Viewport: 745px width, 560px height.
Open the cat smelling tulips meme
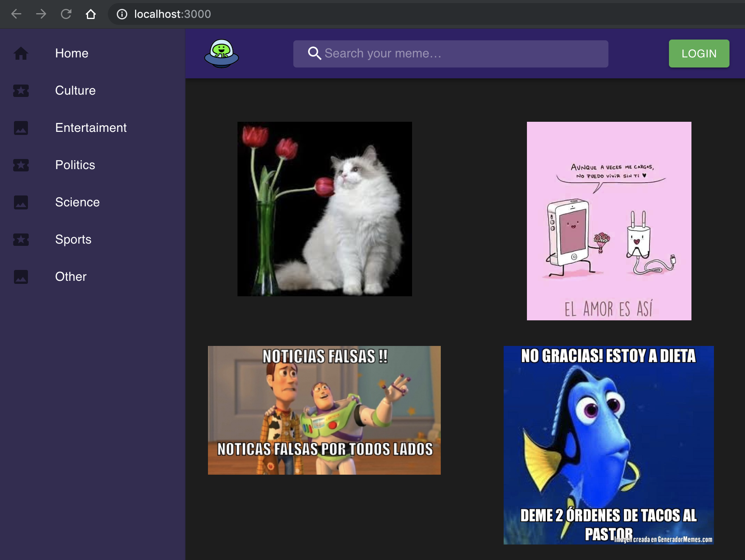tap(325, 209)
